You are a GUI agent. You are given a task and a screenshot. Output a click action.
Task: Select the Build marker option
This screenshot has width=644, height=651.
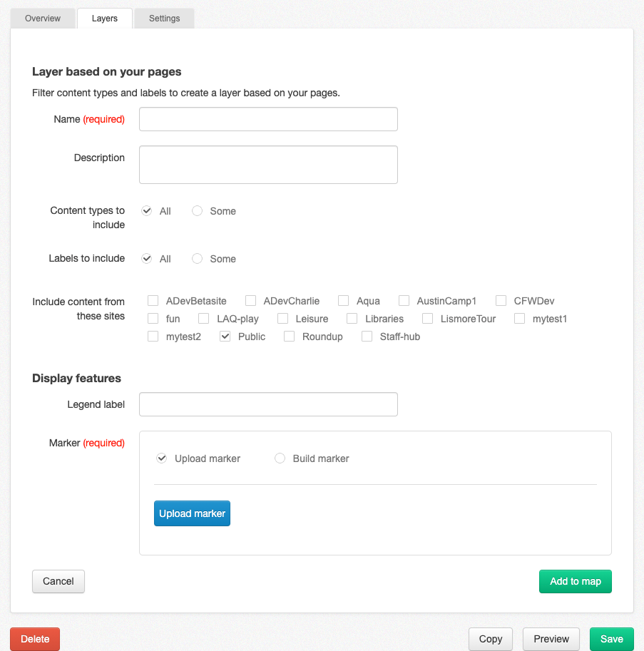(280, 458)
